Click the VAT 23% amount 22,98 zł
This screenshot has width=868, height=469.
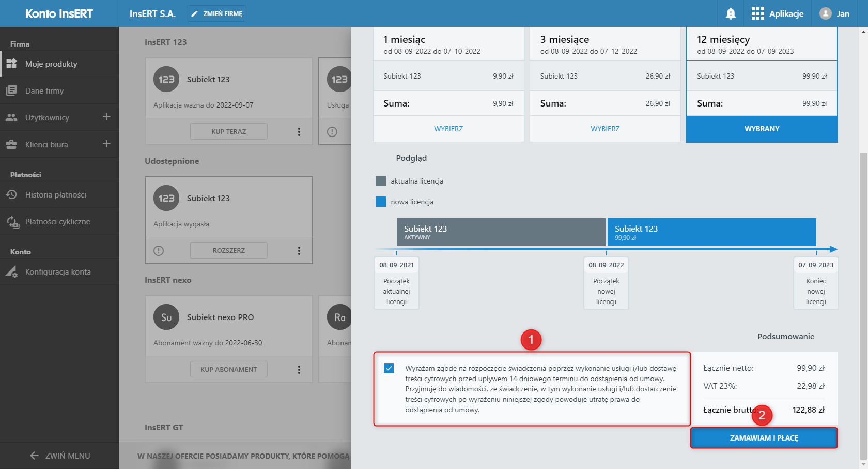(811, 386)
